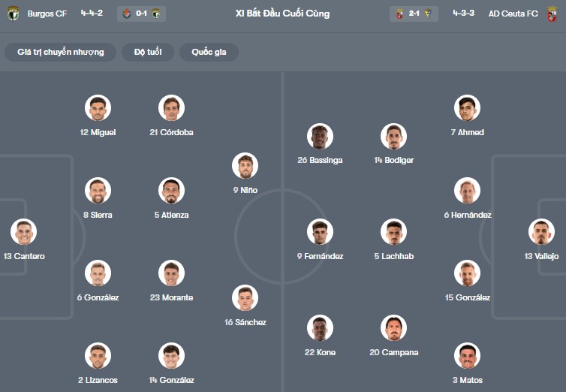This screenshot has height=392, width=566.
Task: Open Burgos CF 0-1 previous match result
Action: pyautogui.click(x=141, y=14)
